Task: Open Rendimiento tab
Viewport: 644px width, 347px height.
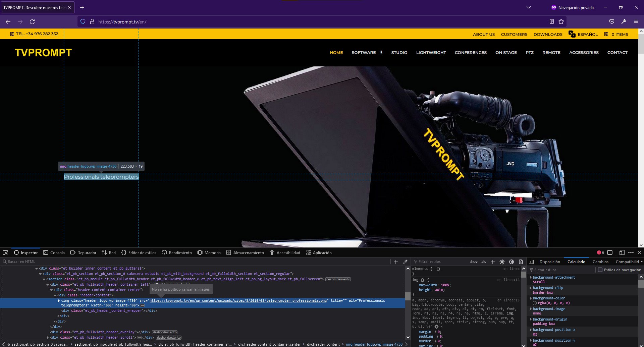Action: pos(177,252)
